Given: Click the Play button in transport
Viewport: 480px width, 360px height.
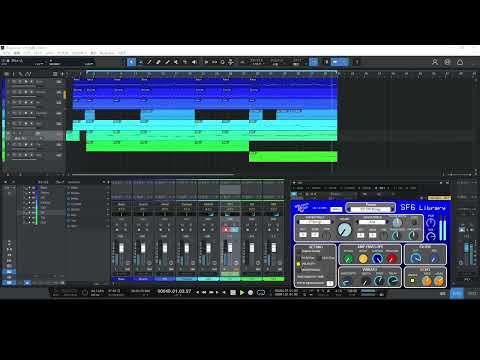Looking at the screenshot, I should click(242, 293).
